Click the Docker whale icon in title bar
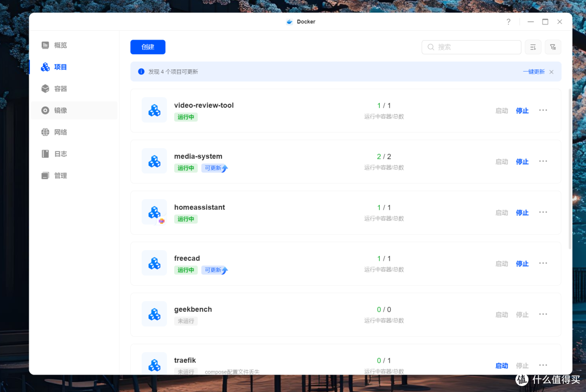Screen dimensions: 586x392 click(289, 22)
